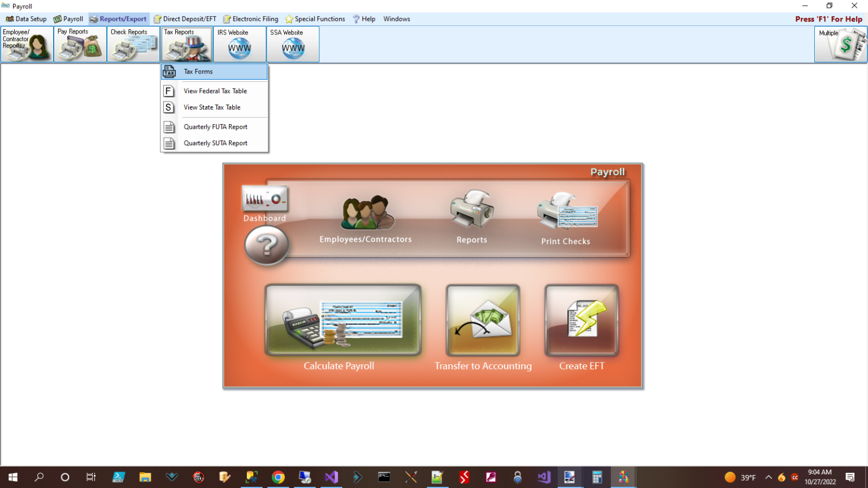The width and height of the screenshot is (868, 488).
Task: Collapse the Tax Reports dropdown button
Action: coord(186,44)
